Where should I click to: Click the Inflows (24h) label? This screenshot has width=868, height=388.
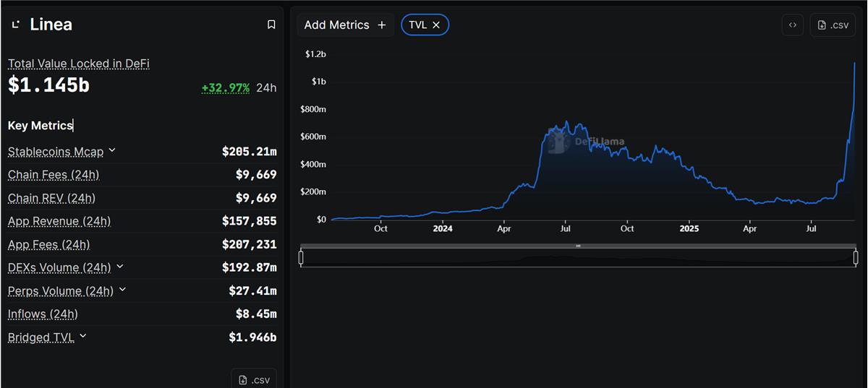point(43,314)
